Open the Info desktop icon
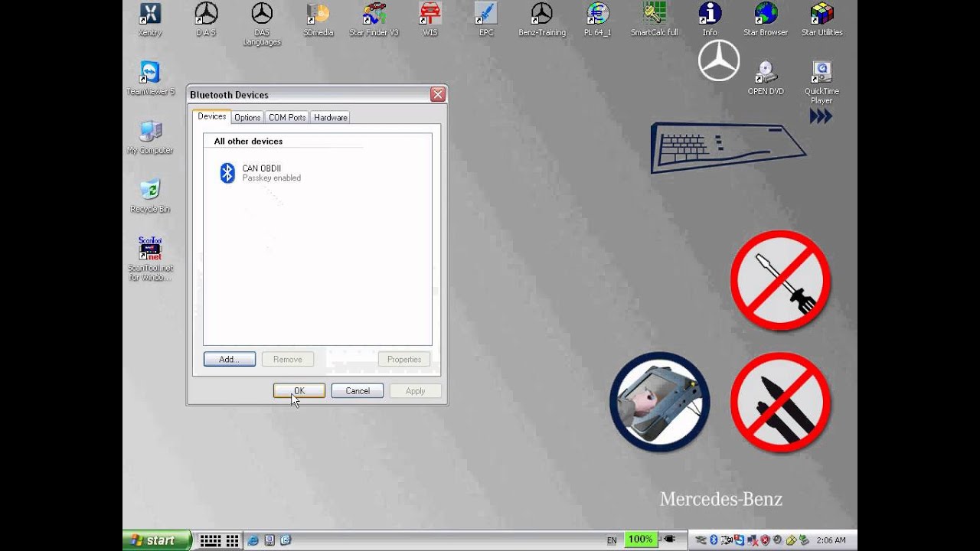 710,20
